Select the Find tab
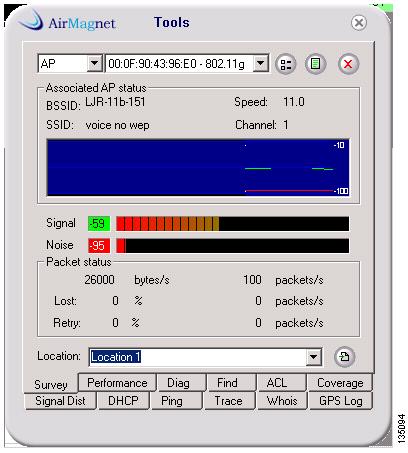Screen dimensions: 408x453 [227, 383]
